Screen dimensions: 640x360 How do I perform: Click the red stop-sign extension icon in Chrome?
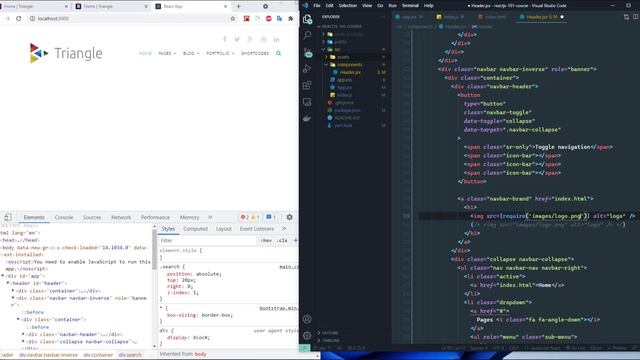click(268, 18)
